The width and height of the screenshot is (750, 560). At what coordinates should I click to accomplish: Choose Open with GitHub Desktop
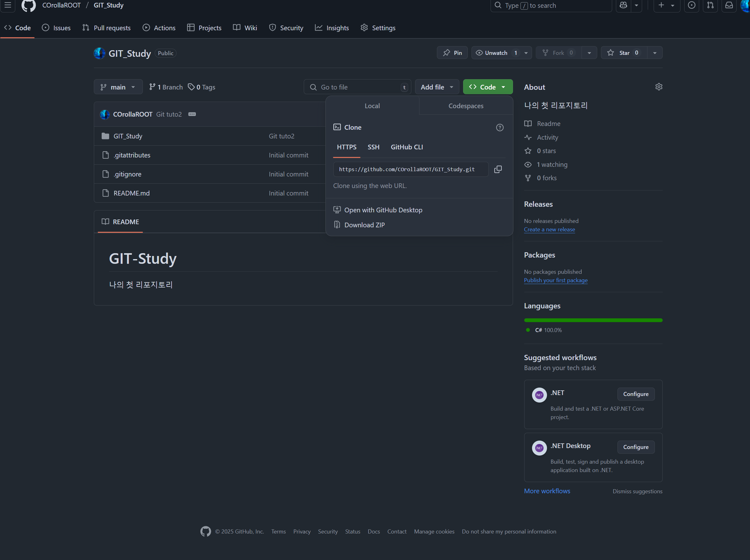point(383,210)
